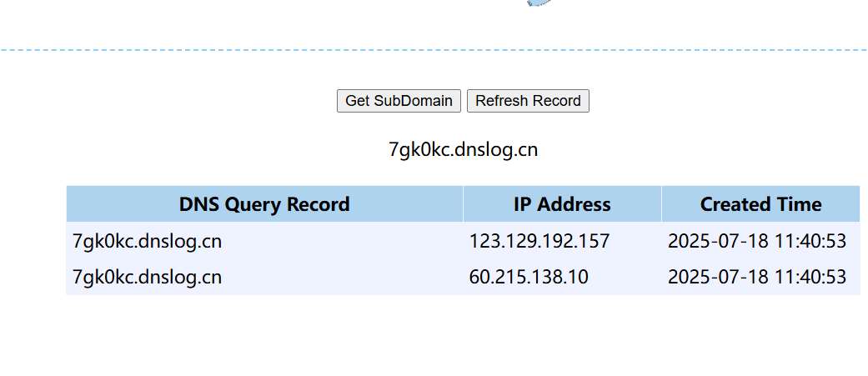Click domain cell in 60.215.138.10 row
Screen dimensions: 868x376
coord(264,276)
